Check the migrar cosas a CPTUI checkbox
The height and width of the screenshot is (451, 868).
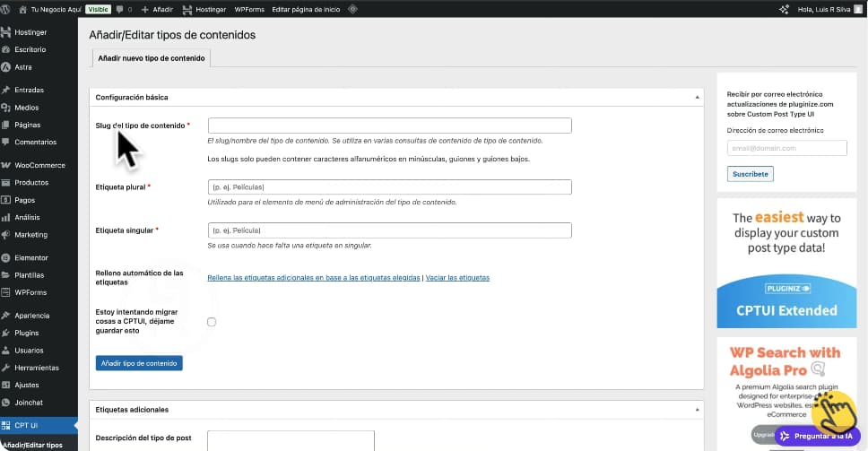[x=212, y=322]
